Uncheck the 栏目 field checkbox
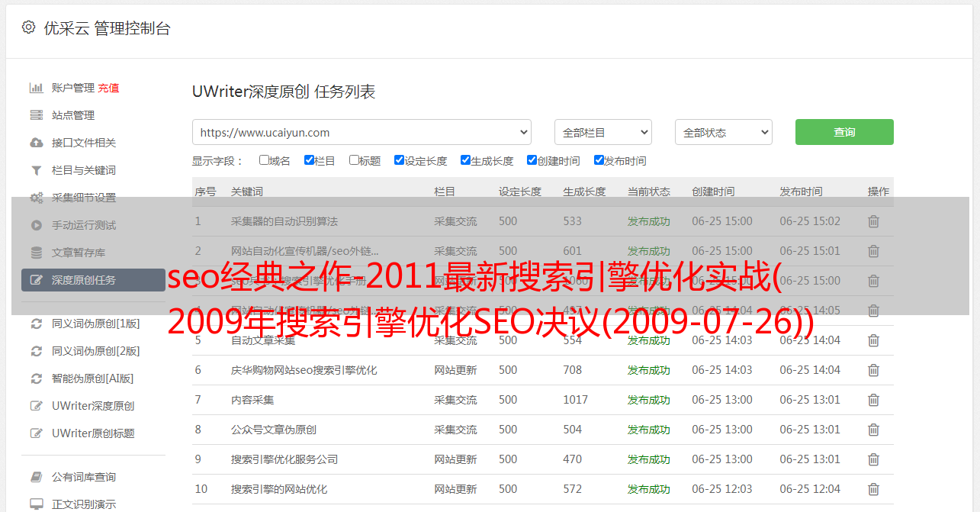Screen dimensions: 980x512 (309, 160)
